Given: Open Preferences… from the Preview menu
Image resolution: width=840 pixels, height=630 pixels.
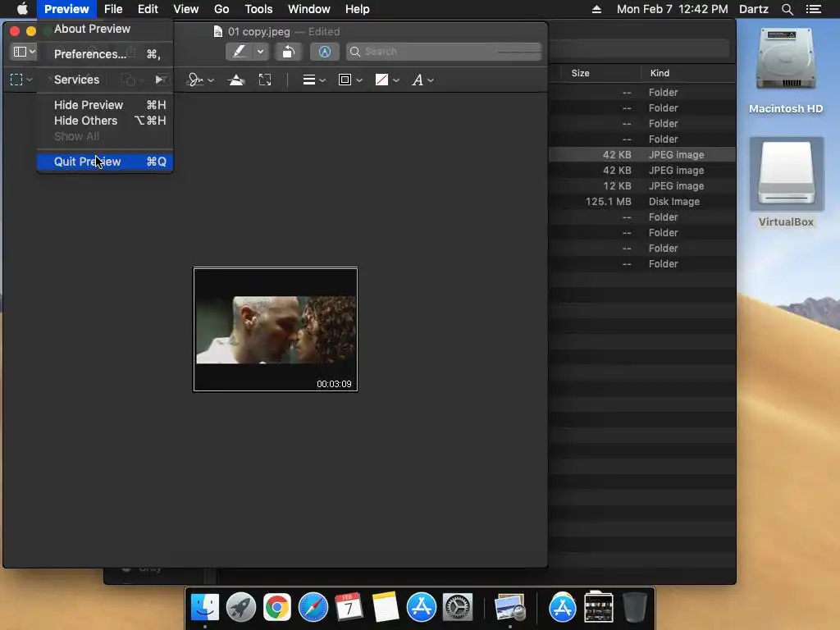Looking at the screenshot, I should [x=105, y=54].
